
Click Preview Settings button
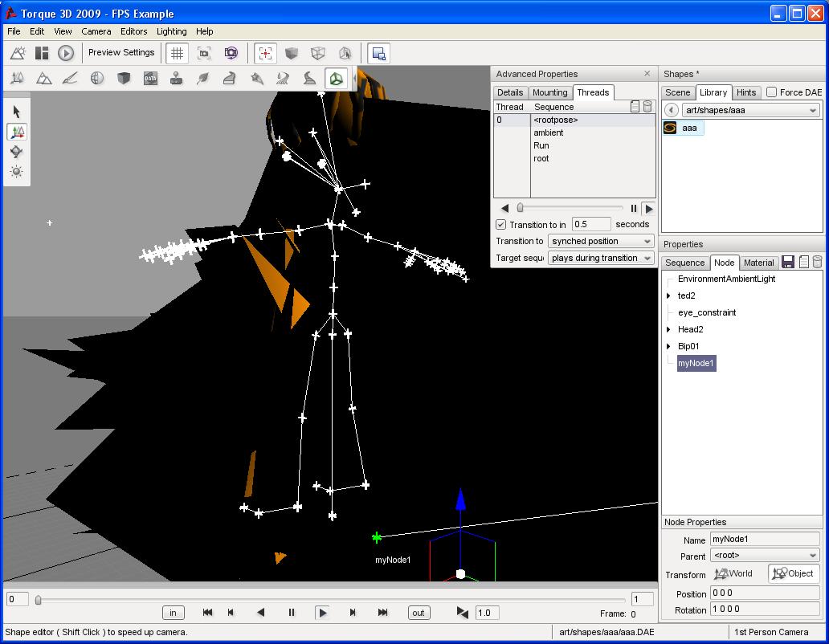(121, 52)
